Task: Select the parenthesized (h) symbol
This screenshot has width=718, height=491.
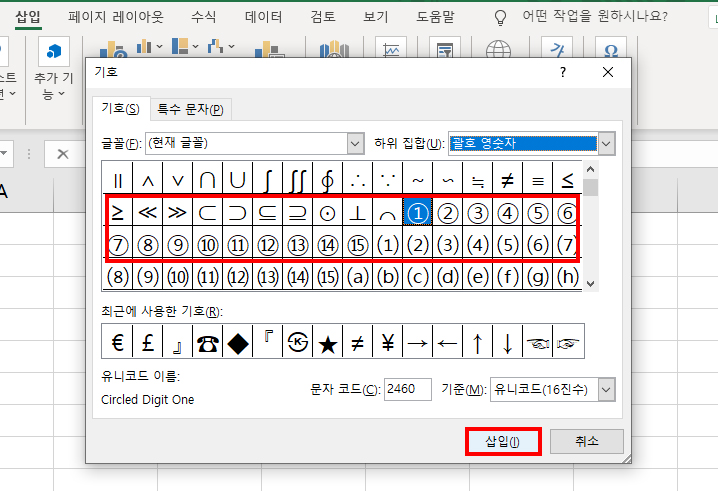Action: click(567, 277)
